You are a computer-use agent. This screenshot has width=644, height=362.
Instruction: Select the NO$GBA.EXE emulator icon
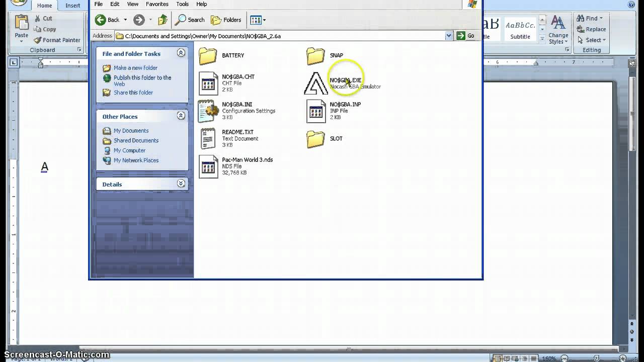click(316, 83)
